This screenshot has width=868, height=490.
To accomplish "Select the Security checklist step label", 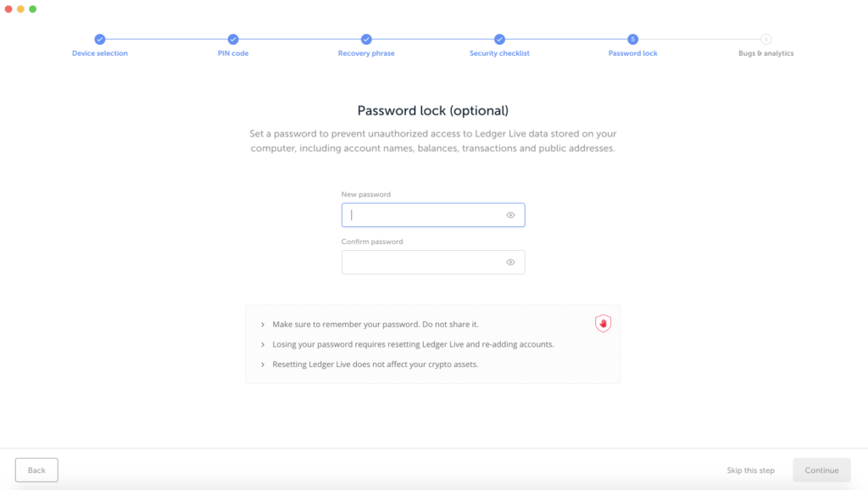I will pyautogui.click(x=499, y=53).
